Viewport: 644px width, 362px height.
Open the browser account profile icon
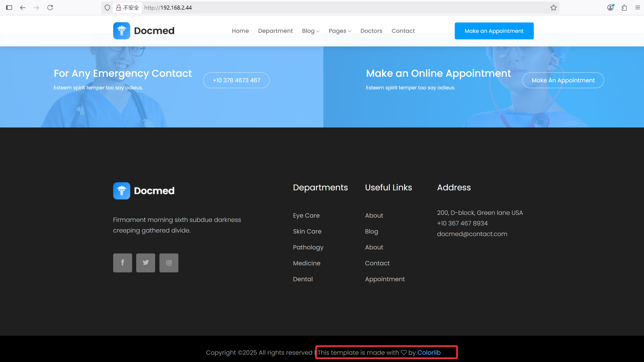[610, 8]
